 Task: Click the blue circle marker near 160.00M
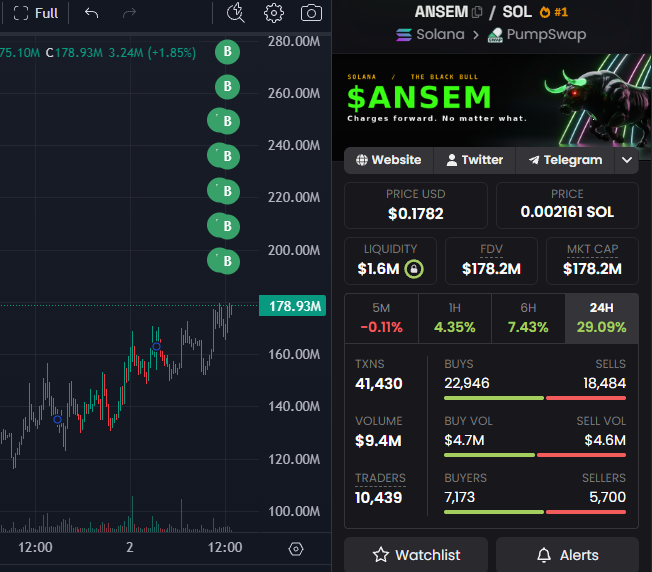coord(156,347)
